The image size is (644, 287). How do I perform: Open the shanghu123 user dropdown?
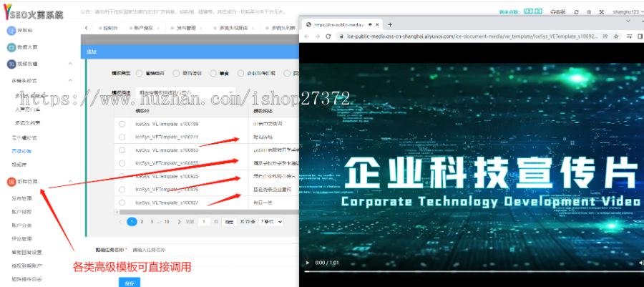[627, 12]
